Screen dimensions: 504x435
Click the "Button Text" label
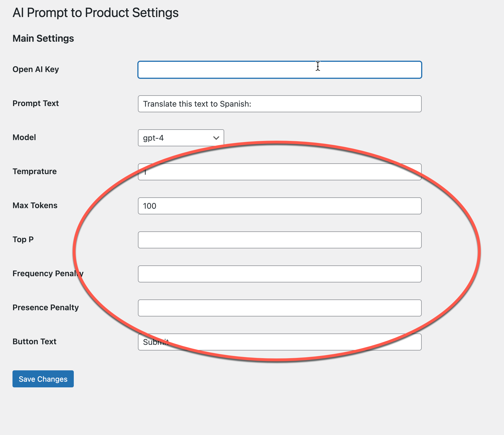coord(34,342)
